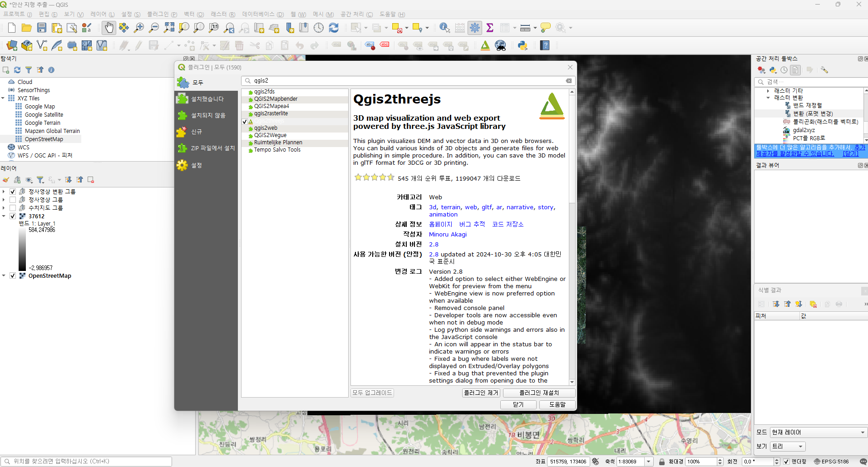Click the 닫기 button in plugin dialog
Image resolution: width=868 pixels, height=467 pixels.
[518, 405]
